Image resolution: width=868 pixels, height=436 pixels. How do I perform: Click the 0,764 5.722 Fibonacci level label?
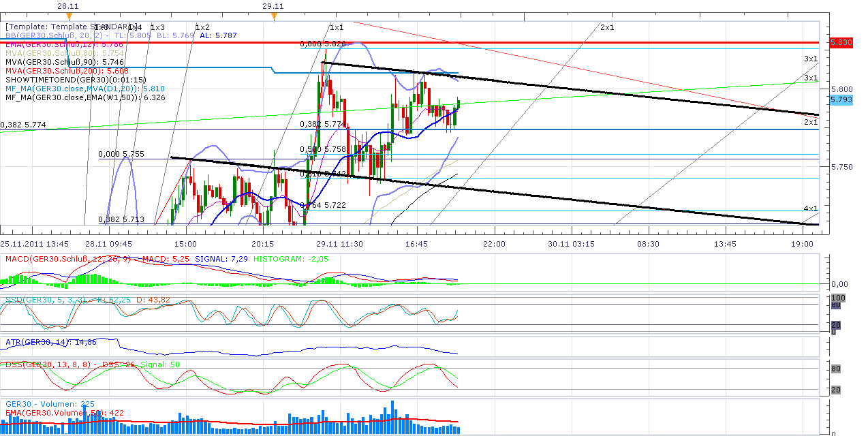click(x=323, y=205)
